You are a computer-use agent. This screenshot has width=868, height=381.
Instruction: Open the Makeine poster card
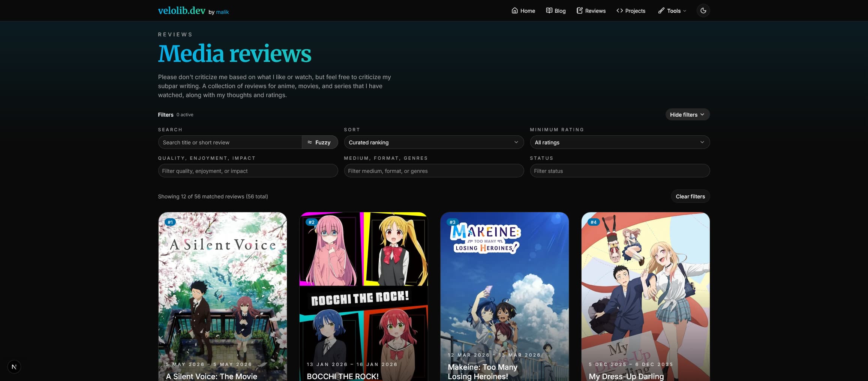click(x=504, y=297)
